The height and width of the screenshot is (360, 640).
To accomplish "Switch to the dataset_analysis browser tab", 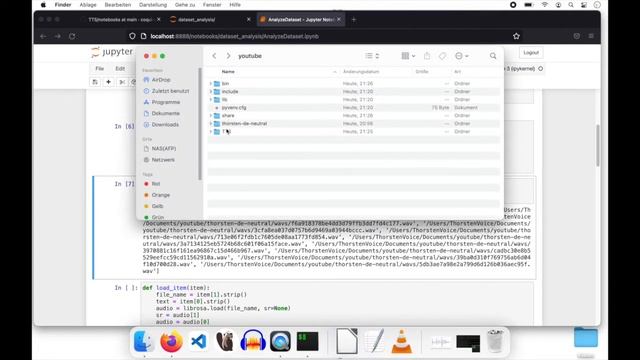I will click(x=210, y=20).
